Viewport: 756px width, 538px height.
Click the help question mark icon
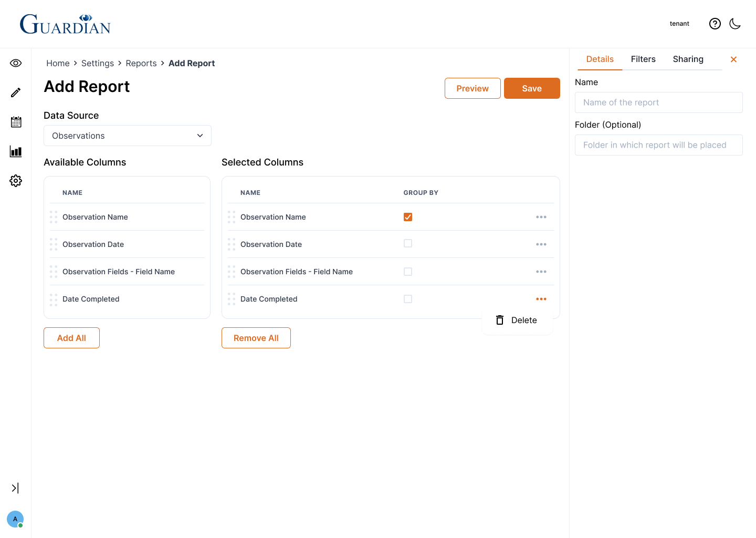click(715, 24)
